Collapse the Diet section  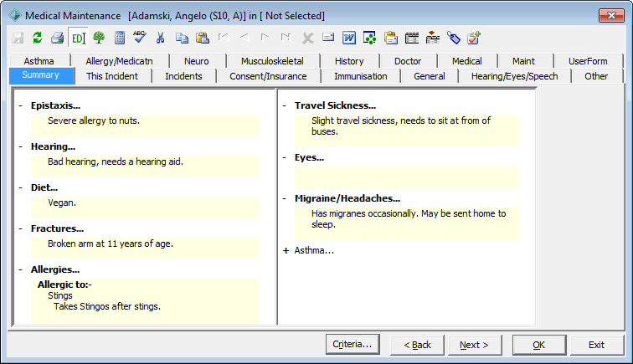click(x=21, y=187)
